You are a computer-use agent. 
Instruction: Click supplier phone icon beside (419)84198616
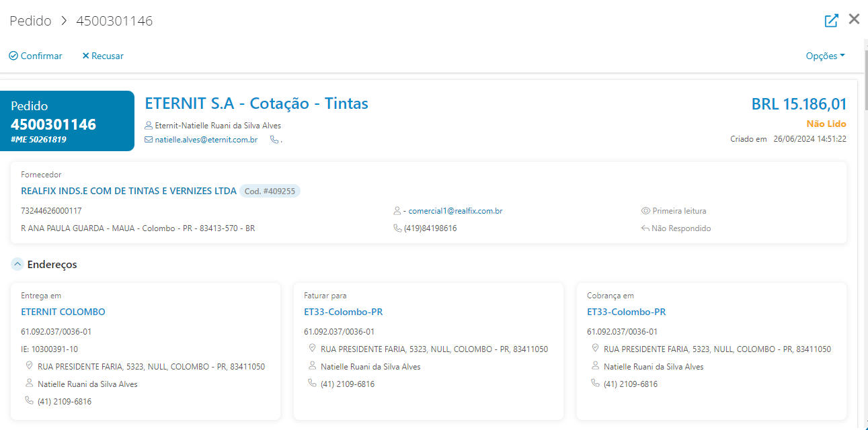click(397, 228)
